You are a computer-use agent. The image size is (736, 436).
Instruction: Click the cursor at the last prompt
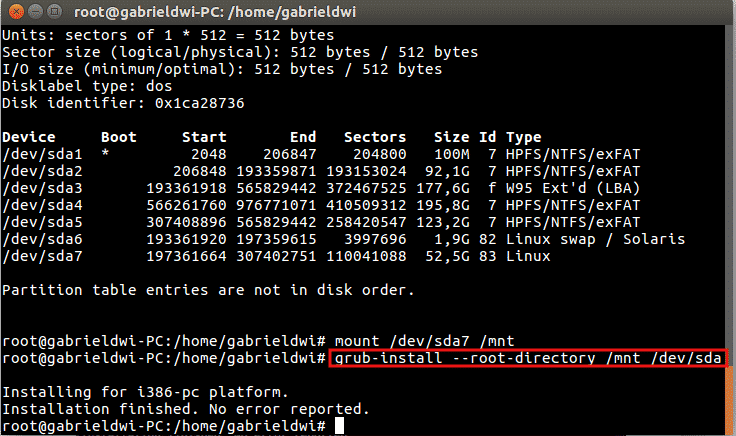click(x=339, y=426)
